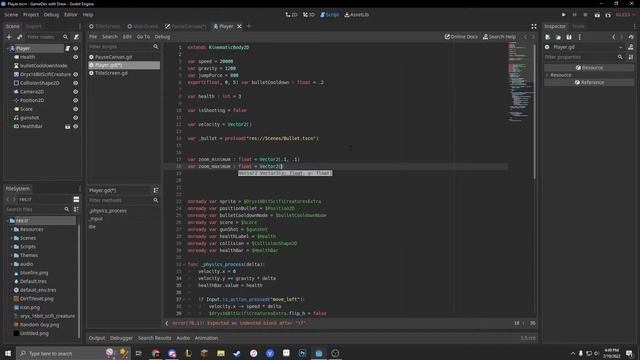Viewport: 640px width, 360px height.
Task: Open the Animation bottom panel
Action: pos(206,338)
